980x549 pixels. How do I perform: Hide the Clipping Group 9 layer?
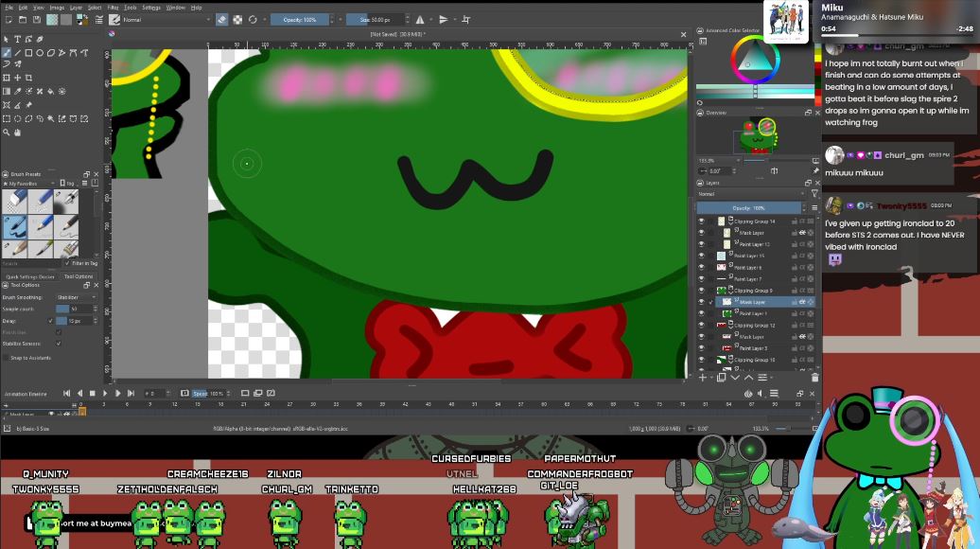(x=701, y=291)
